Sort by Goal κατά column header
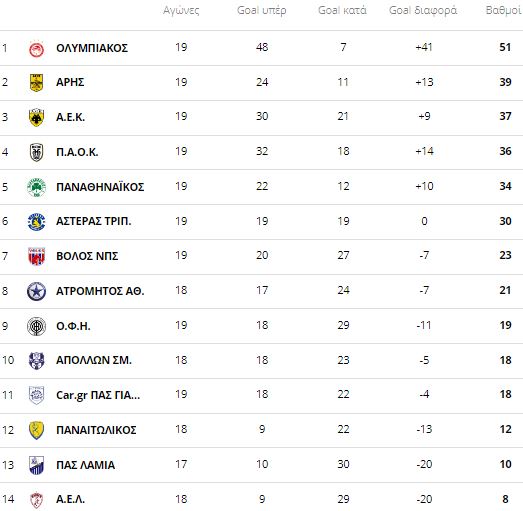This screenshot has width=523, height=511. click(343, 10)
